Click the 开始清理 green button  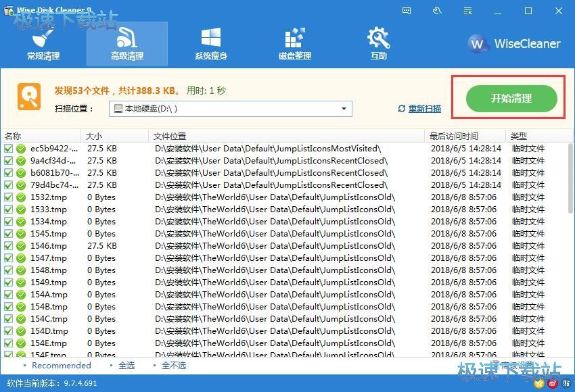[511, 98]
